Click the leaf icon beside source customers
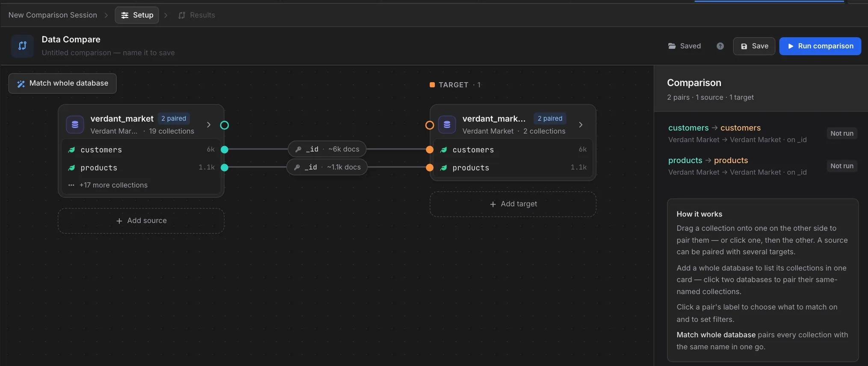 (x=71, y=150)
